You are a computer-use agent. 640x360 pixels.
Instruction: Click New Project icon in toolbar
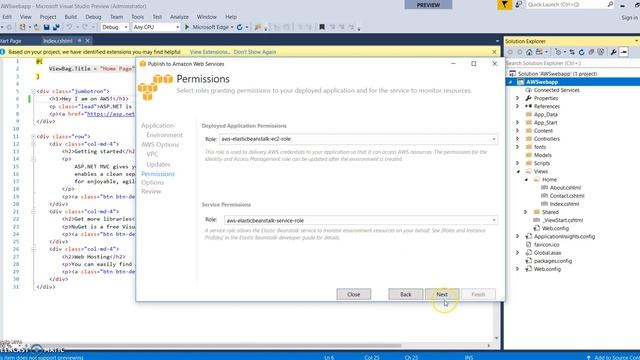pos(22,27)
